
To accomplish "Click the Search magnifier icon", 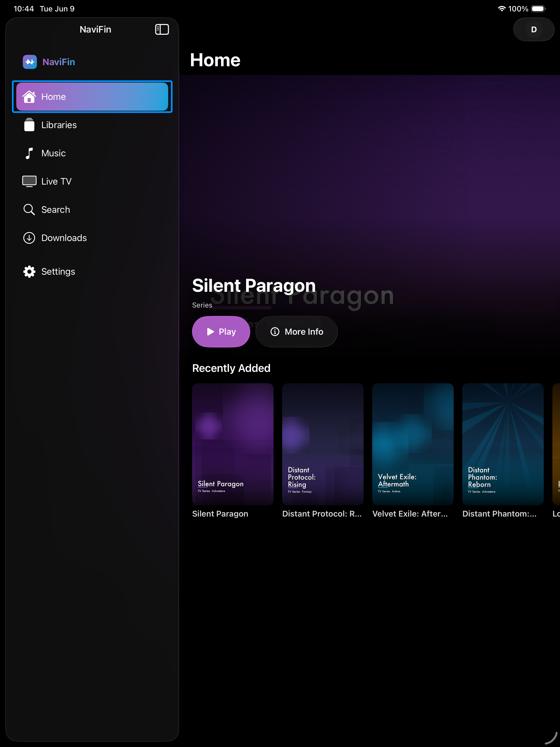I will [x=29, y=209].
